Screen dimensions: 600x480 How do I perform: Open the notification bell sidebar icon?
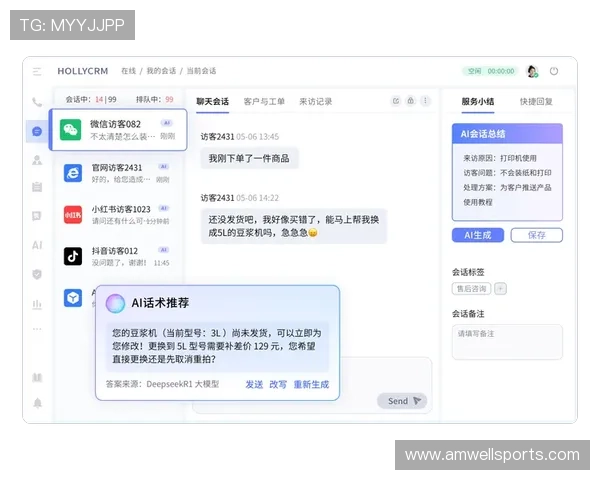pos(38,403)
